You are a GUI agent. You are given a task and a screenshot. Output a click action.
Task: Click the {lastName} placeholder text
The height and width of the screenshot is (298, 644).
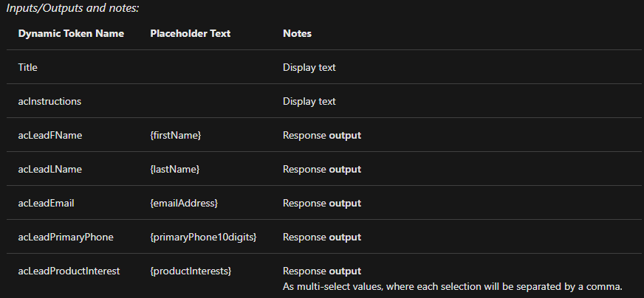pos(175,169)
